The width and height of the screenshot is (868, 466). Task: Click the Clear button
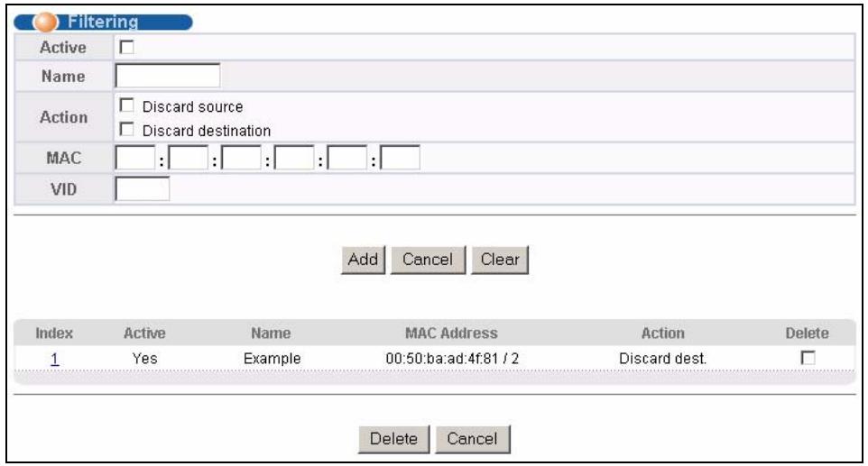coord(500,260)
